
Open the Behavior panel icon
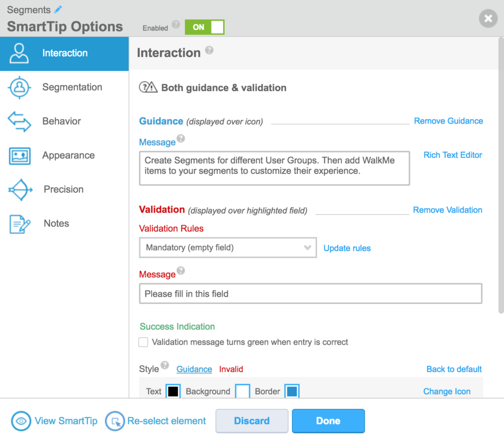click(19, 121)
